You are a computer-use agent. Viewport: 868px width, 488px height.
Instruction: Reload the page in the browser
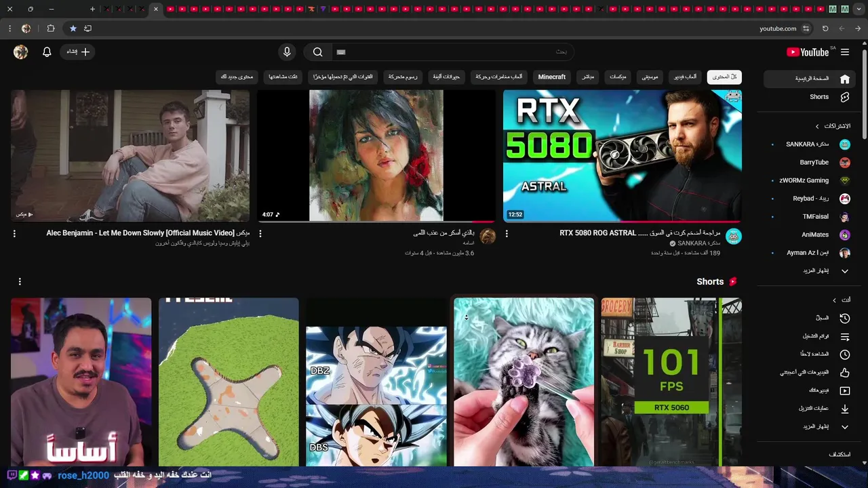coord(825,28)
